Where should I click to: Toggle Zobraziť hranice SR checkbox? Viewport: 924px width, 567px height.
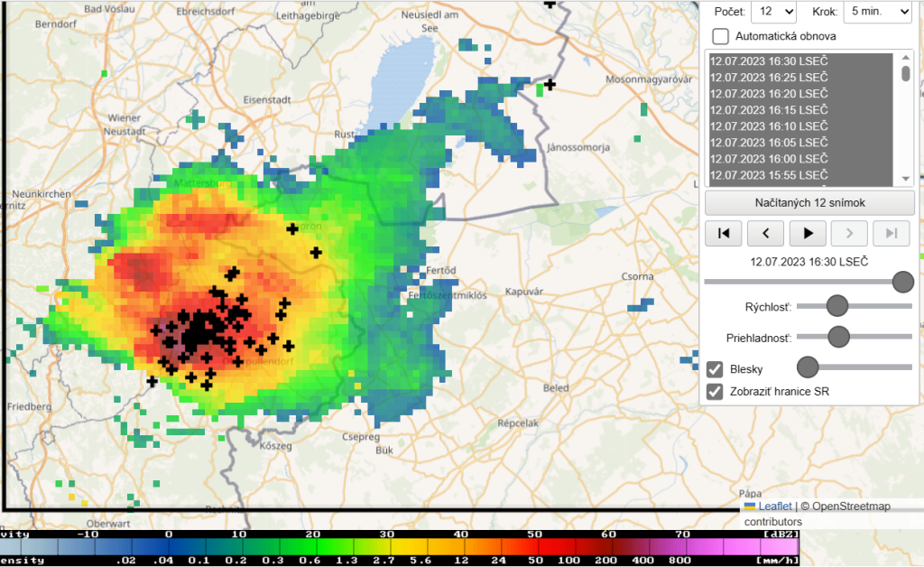(x=715, y=392)
